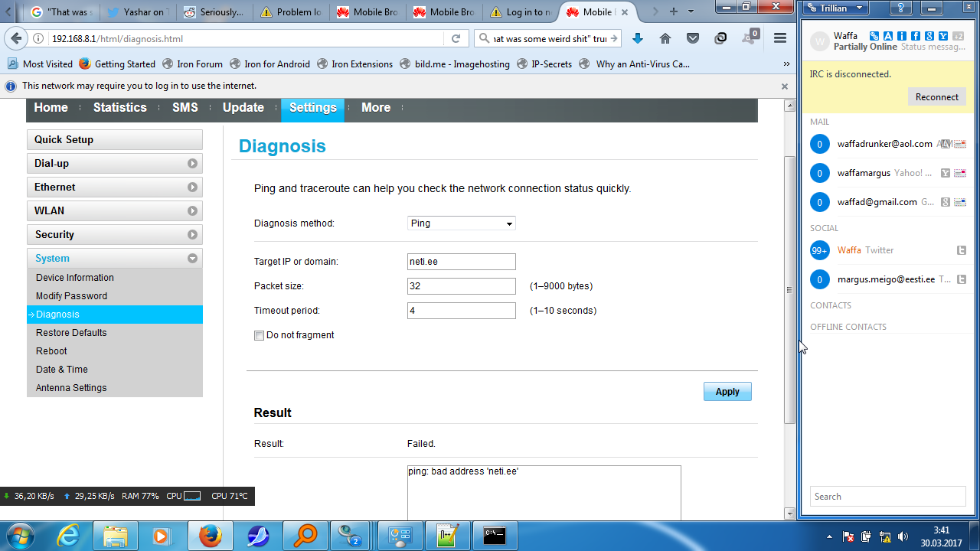Click the Pocket icon in Firefox toolbar
Screen dimensions: 980x551
click(x=693, y=38)
